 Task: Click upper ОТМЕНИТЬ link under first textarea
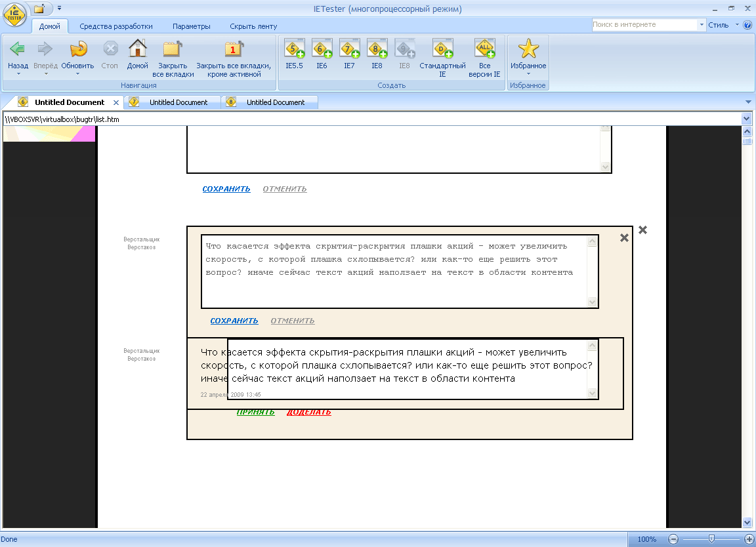[x=284, y=189]
